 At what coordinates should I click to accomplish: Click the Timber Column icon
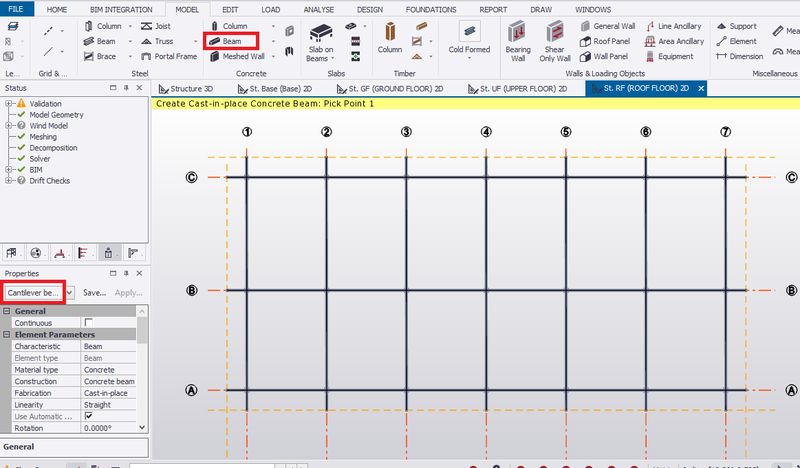click(390, 33)
